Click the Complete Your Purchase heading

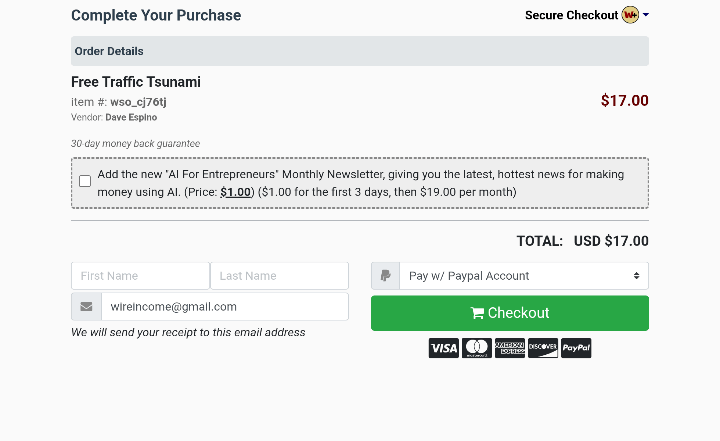click(156, 15)
